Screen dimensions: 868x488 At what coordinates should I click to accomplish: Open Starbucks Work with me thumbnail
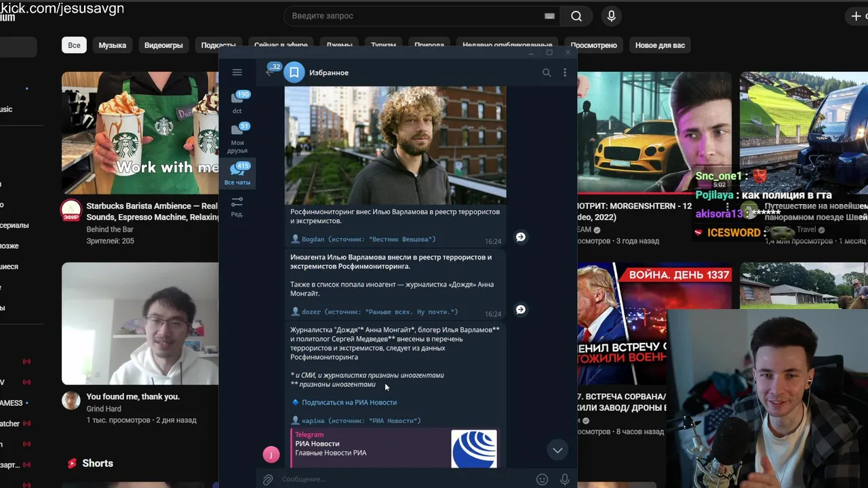coord(140,133)
